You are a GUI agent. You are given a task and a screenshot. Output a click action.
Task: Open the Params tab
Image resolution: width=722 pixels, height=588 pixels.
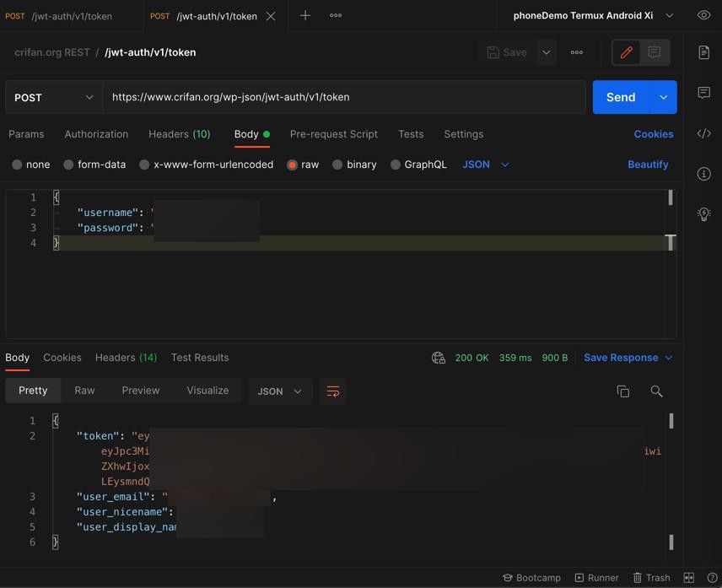[26, 134]
